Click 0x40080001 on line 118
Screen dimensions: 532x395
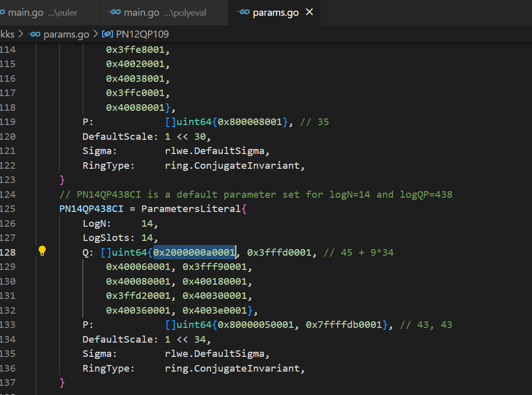(135, 107)
